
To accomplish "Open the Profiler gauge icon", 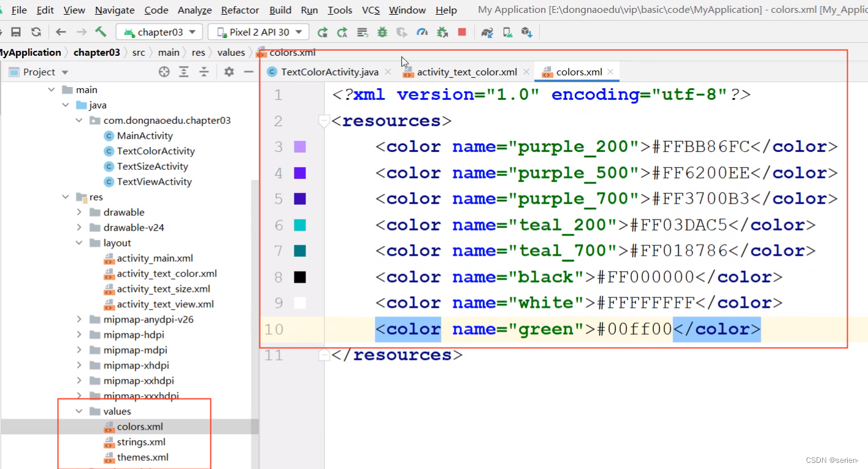I will tap(422, 32).
